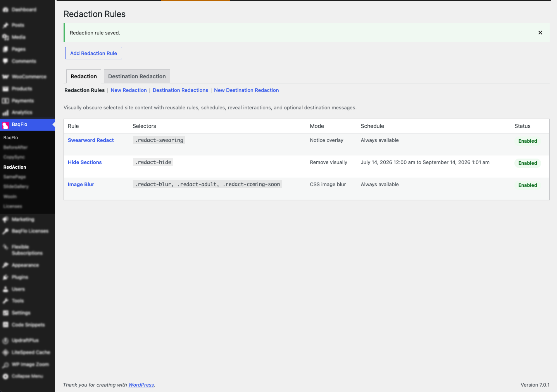Image resolution: width=557 pixels, height=392 pixels.
Task: Click 'Always available' in Swearword Redact row
Action: pyautogui.click(x=379, y=140)
